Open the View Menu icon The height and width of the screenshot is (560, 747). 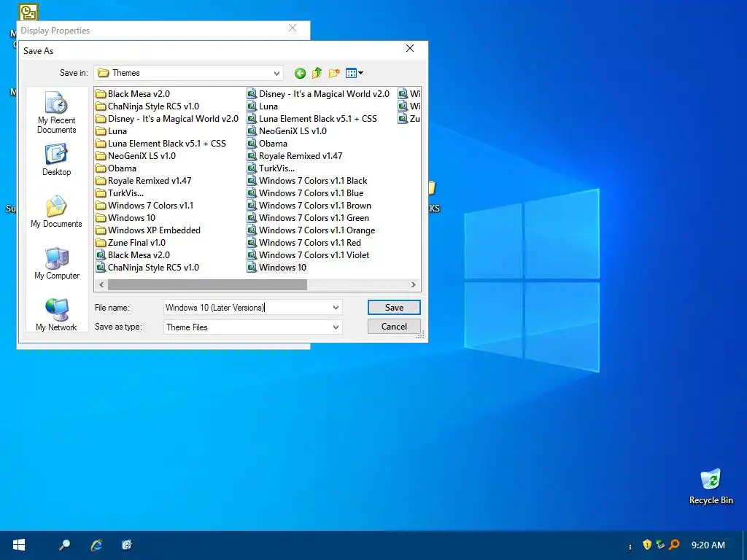click(354, 73)
